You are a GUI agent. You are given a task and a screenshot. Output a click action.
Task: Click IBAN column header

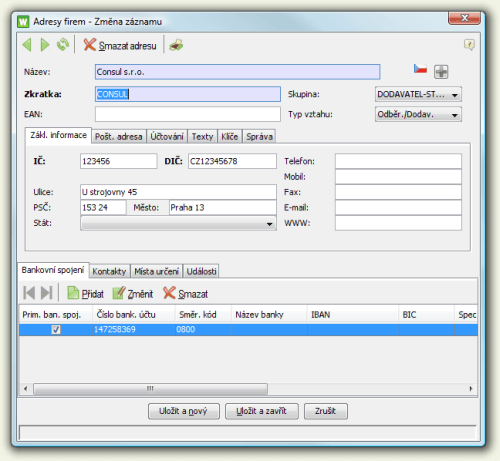[353, 315]
